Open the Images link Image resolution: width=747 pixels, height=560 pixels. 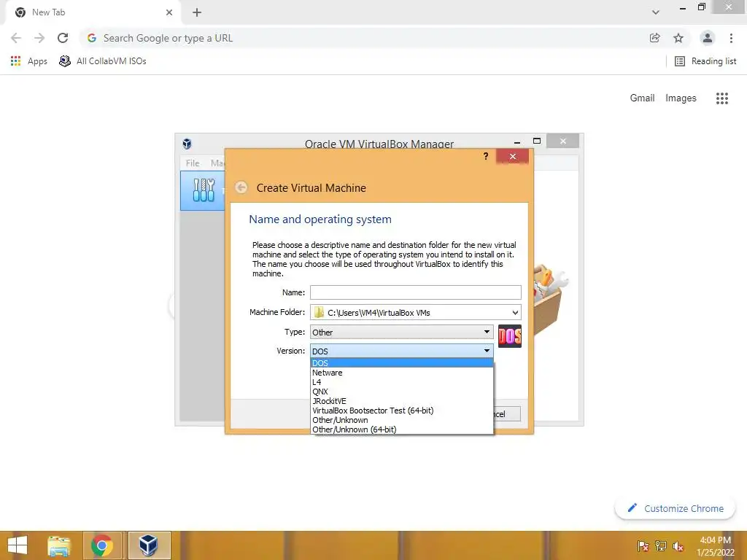(681, 98)
